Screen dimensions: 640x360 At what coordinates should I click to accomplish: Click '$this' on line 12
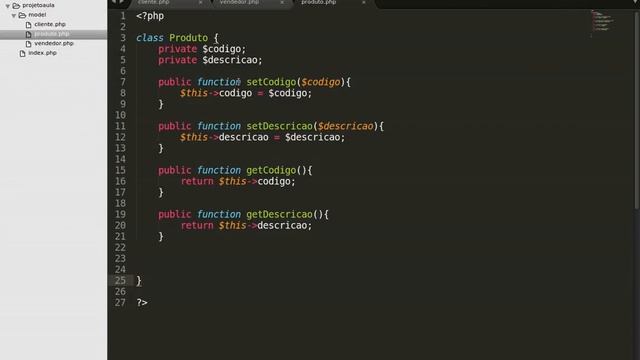[x=194, y=137]
